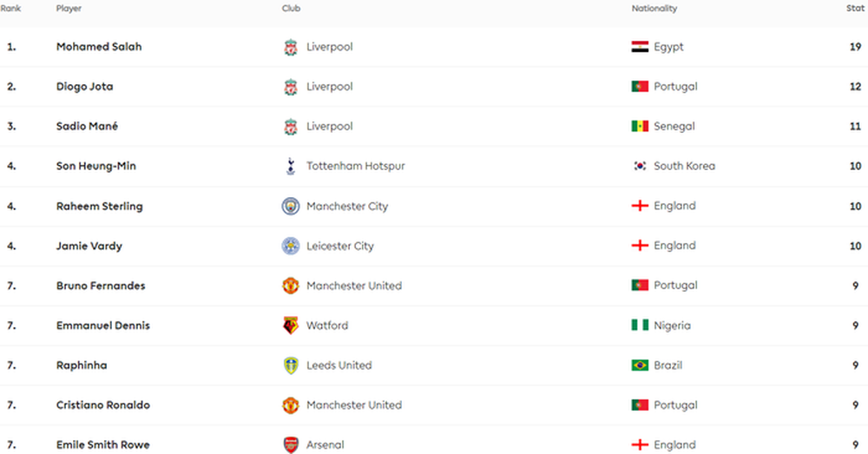
Task: Click the Liverpool crest beside Mohamed Salah
Action: click(x=291, y=48)
